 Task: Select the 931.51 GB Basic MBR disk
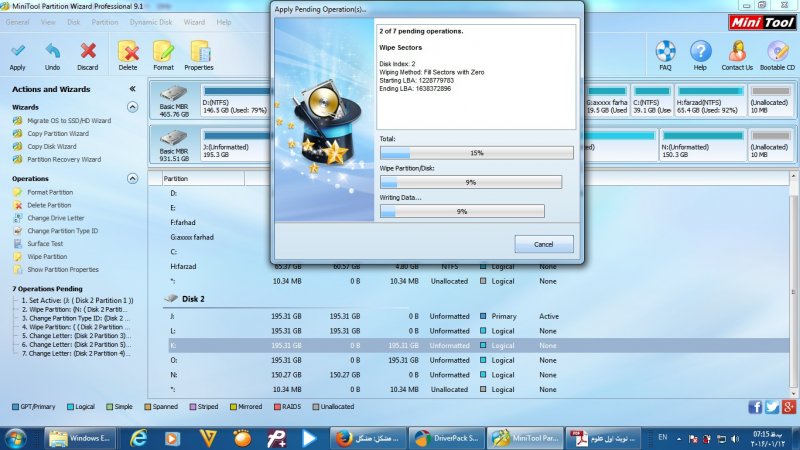coord(174,145)
